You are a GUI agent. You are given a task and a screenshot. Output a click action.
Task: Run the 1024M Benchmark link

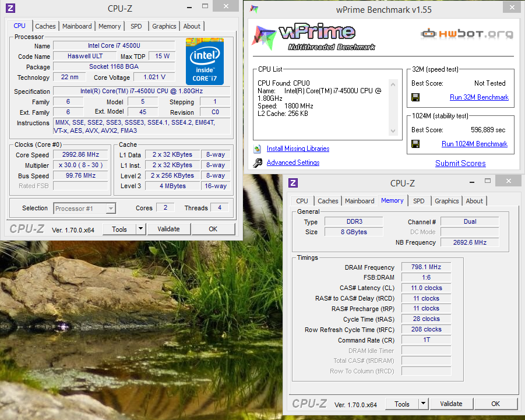[474, 143]
